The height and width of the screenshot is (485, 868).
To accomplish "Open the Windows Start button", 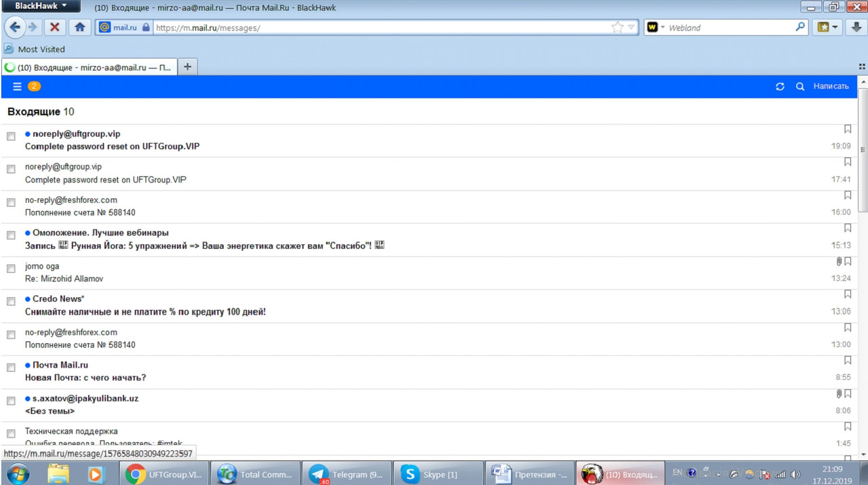I will tap(16, 473).
